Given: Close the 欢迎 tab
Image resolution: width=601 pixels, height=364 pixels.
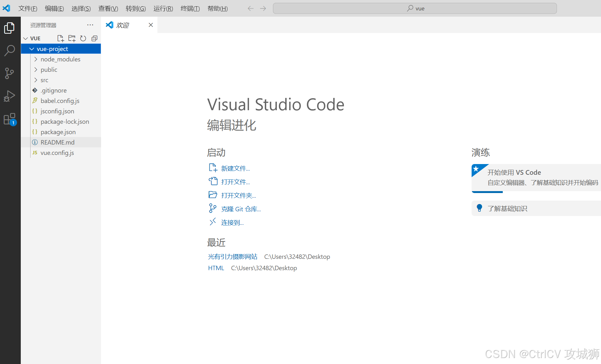Looking at the screenshot, I should [x=151, y=25].
